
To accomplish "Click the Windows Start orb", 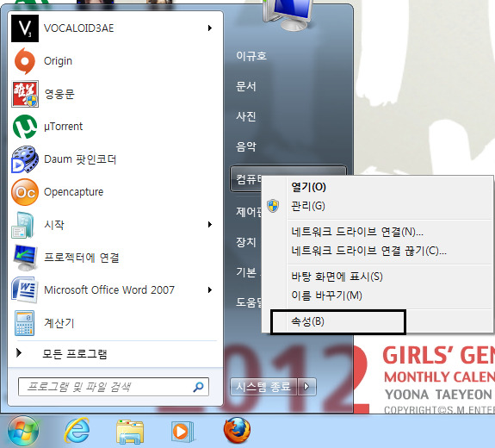I will point(23,431).
